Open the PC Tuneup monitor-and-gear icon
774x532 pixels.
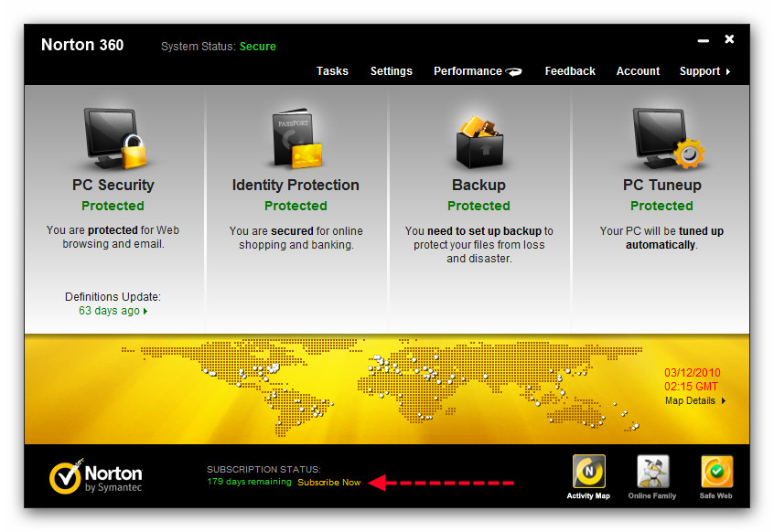[x=667, y=139]
